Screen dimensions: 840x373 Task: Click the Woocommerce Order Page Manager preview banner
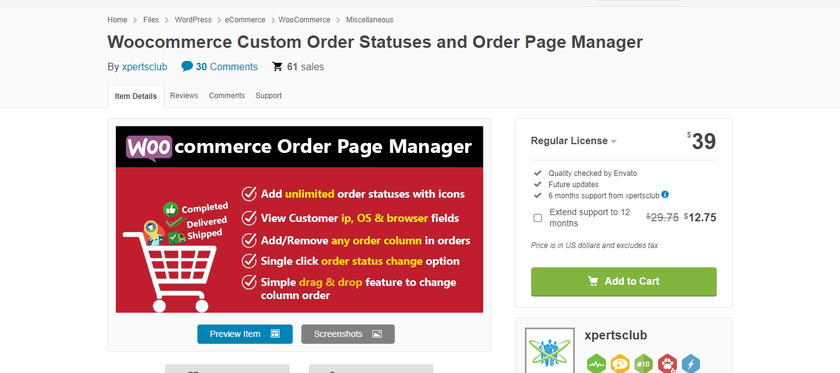299,219
